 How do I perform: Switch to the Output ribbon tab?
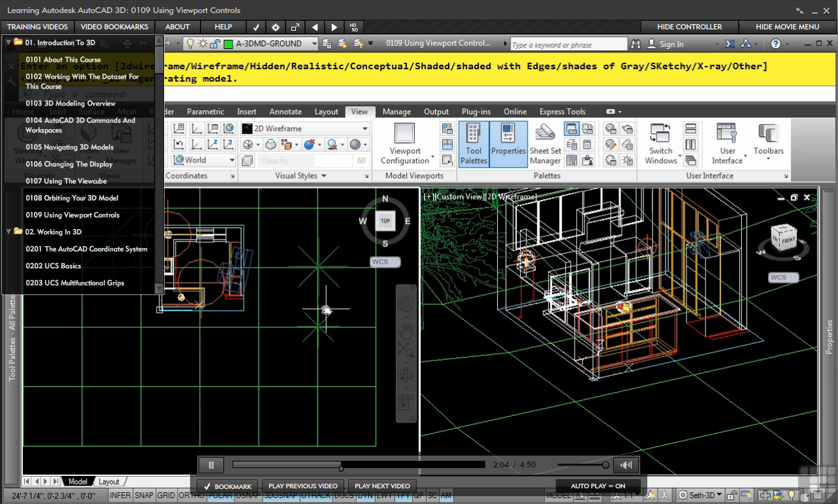click(x=436, y=112)
